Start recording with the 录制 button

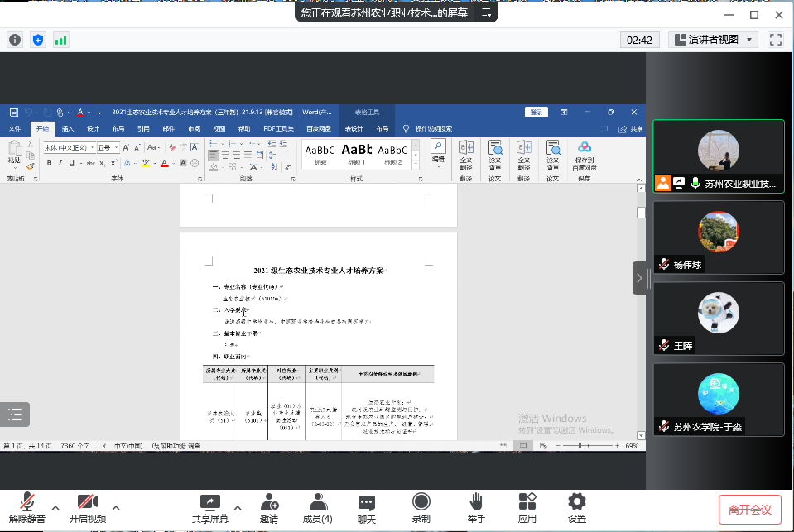point(421,508)
